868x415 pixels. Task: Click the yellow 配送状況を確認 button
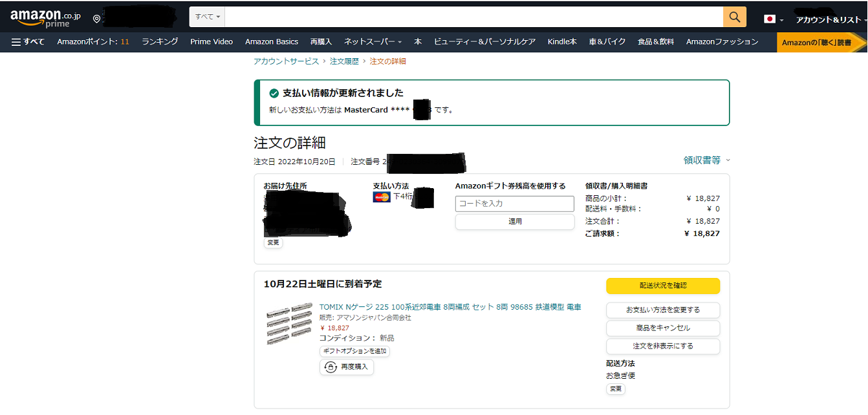click(x=663, y=286)
